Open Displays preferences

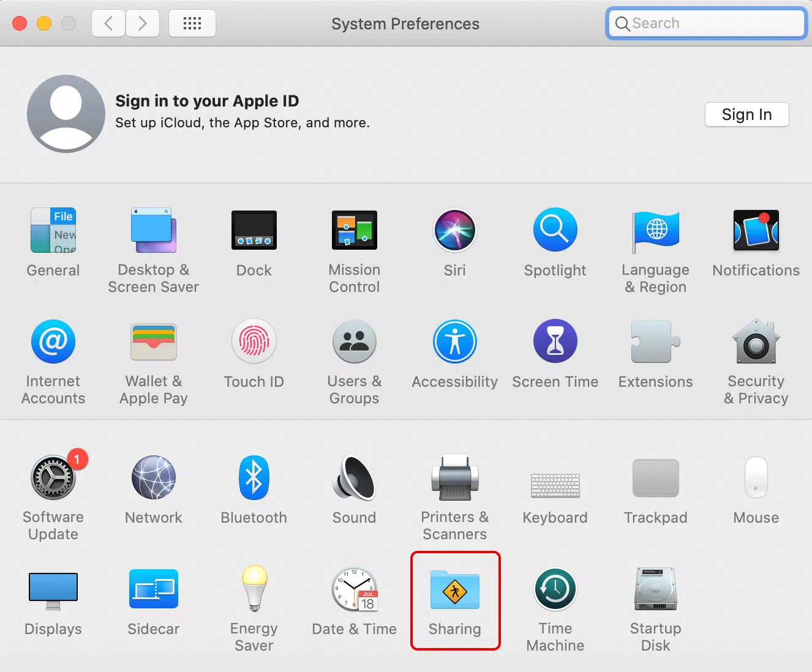pyautogui.click(x=53, y=591)
